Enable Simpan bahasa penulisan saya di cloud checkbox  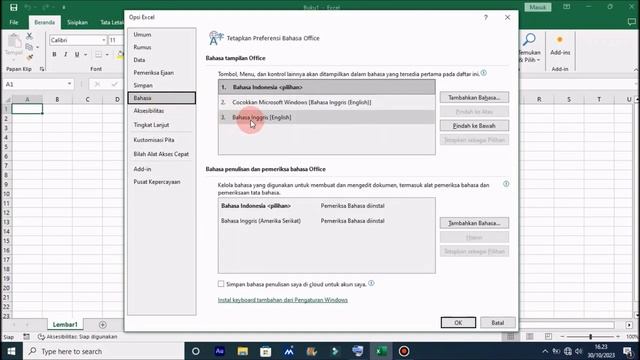(221, 284)
